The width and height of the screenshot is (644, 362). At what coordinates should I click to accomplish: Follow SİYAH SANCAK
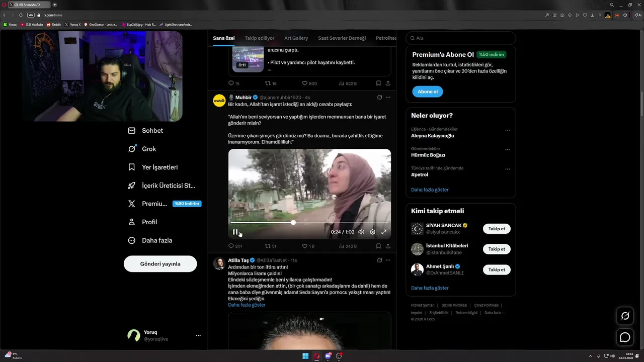coord(497,229)
